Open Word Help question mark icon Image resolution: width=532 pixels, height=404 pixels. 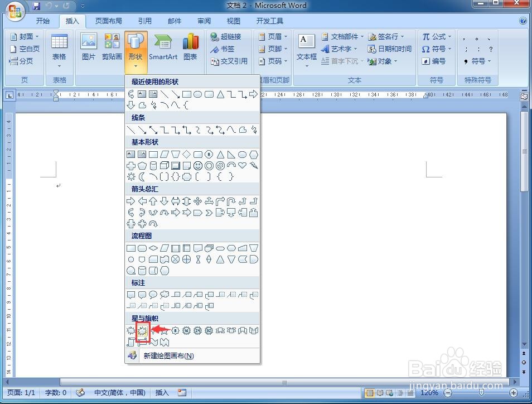coord(523,21)
